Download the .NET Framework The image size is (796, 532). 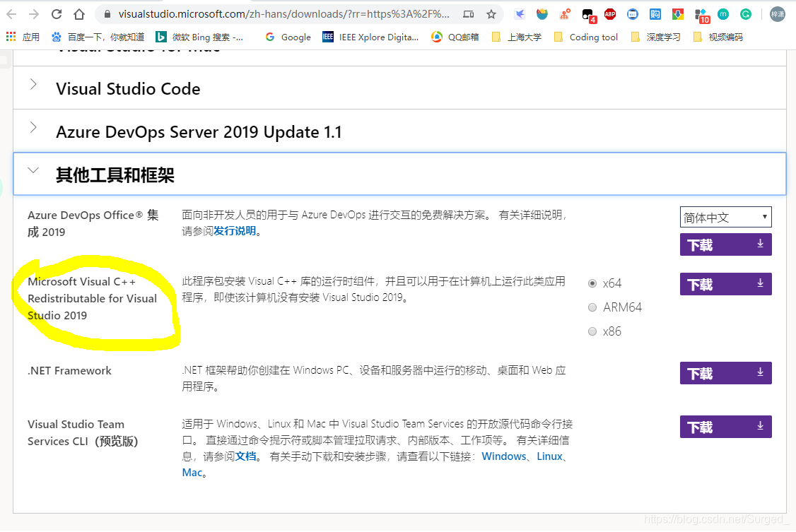(x=725, y=373)
